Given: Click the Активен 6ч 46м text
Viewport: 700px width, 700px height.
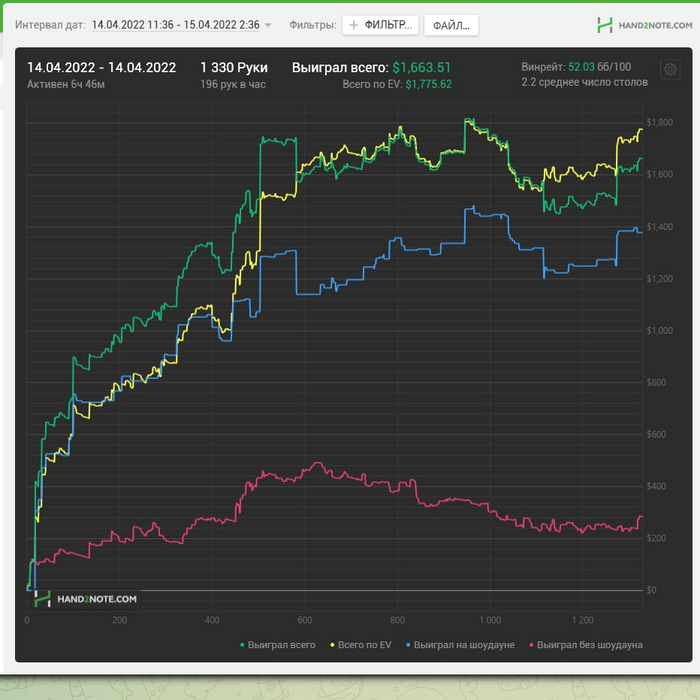Looking at the screenshot, I should pos(66,84).
